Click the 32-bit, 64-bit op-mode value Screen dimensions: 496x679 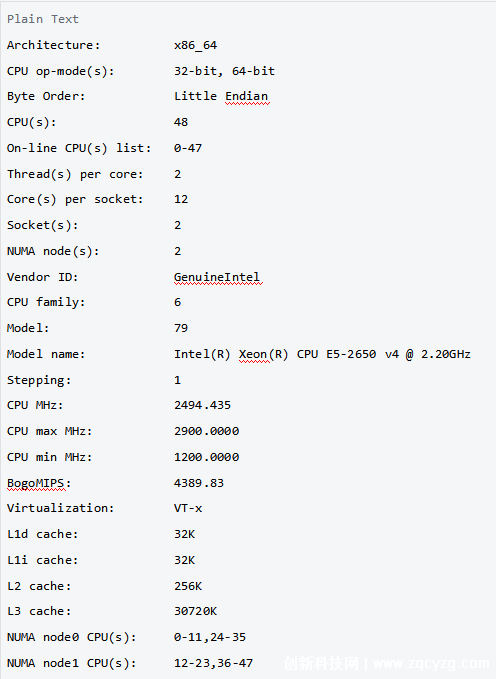(x=224, y=71)
